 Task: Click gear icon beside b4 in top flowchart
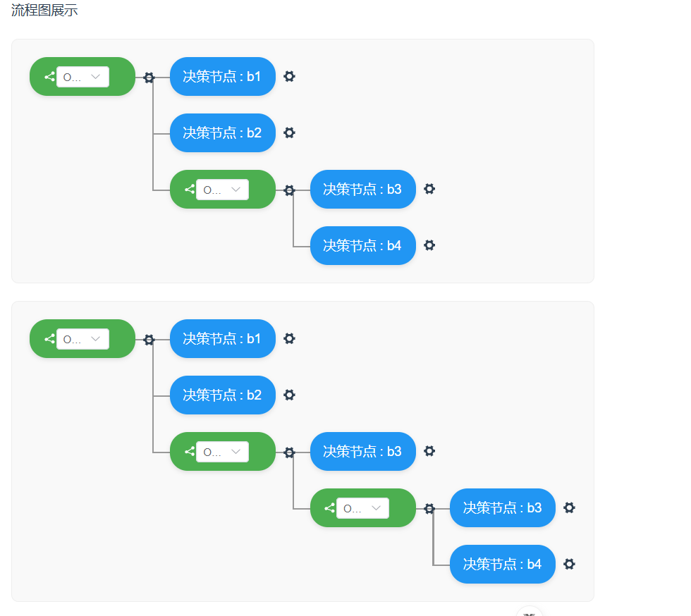[429, 245]
